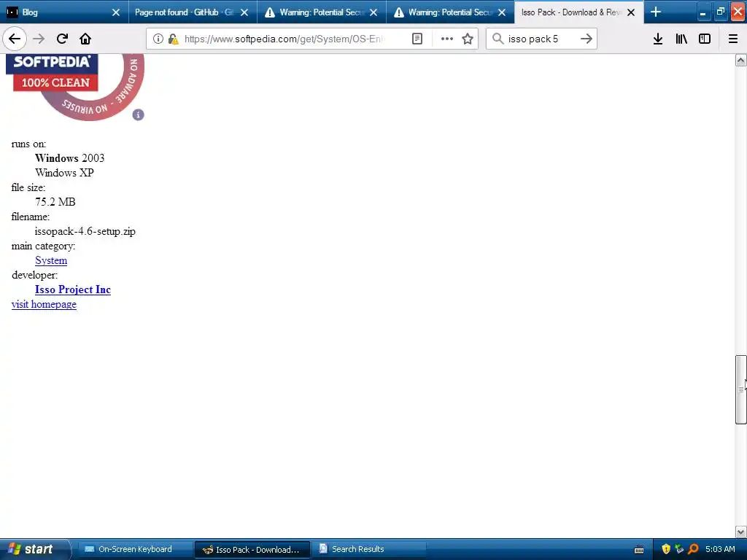Image resolution: width=747 pixels, height=560 pixels.
Task: Click the 5:03 AM clock
Action: [720, 549]
